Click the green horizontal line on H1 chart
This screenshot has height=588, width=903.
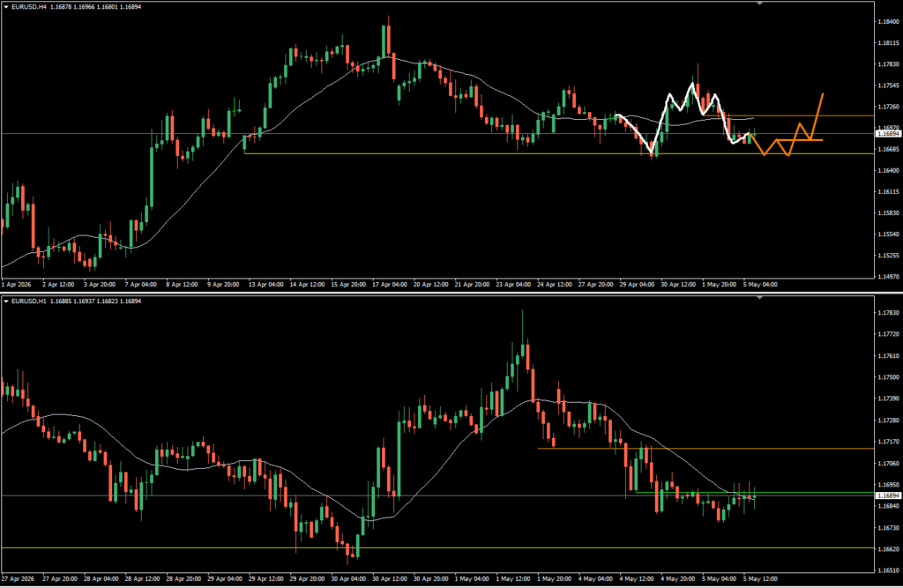coord(755,493)
